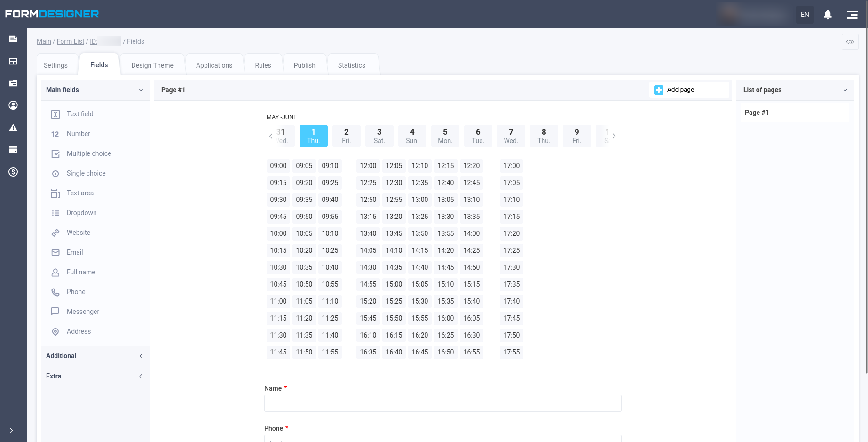Add a Single choice field

[95, 173]
